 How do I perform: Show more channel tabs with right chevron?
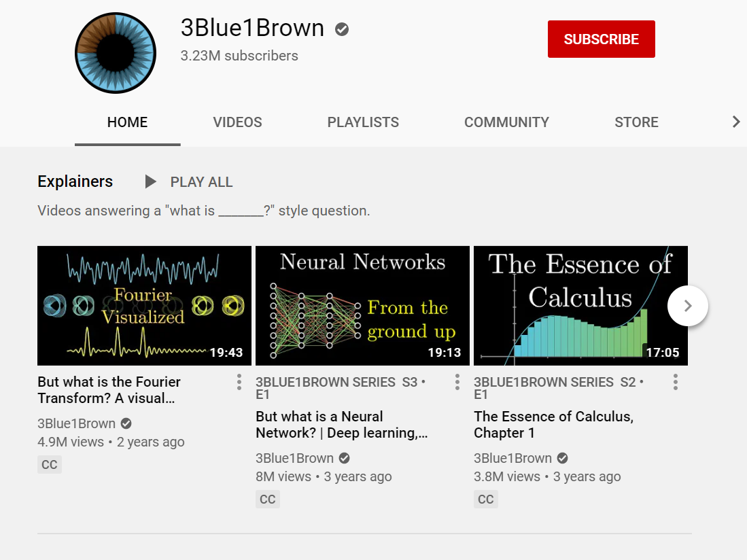[x=736, y=122]
